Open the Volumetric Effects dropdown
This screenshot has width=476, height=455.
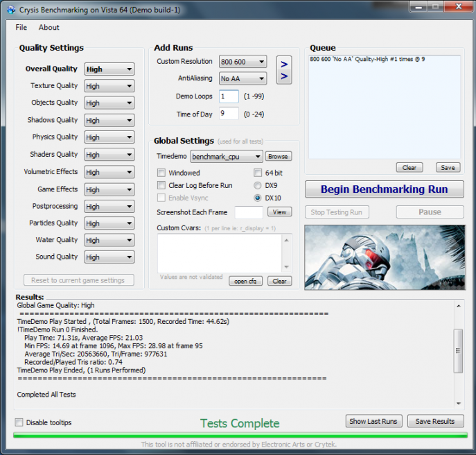click(x=109, y=172)
